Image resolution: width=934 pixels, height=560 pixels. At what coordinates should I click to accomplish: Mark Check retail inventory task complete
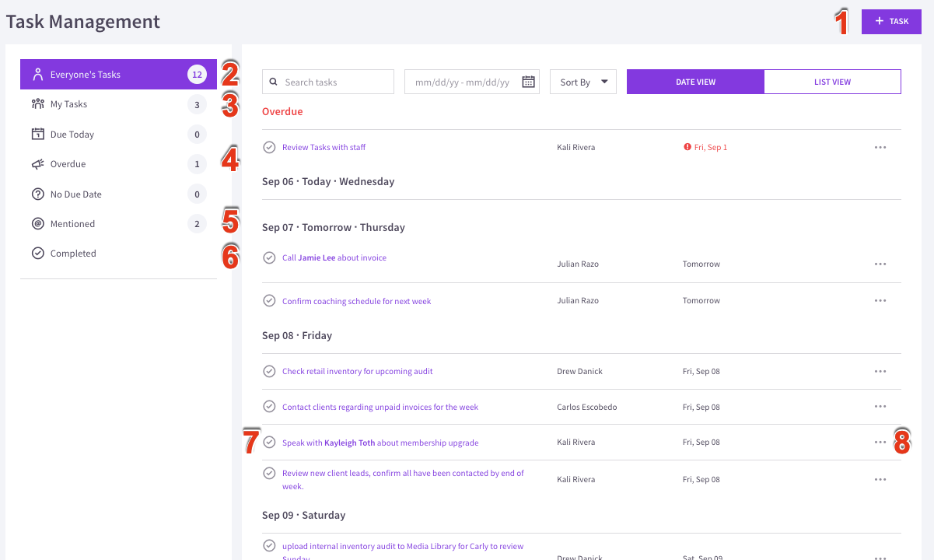(269, 371)
